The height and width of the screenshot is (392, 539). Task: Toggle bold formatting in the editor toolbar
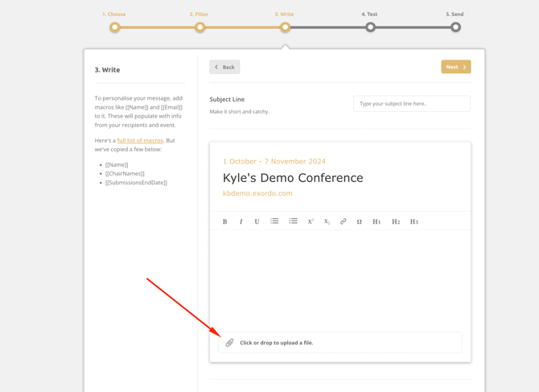[x=224, y=221]
